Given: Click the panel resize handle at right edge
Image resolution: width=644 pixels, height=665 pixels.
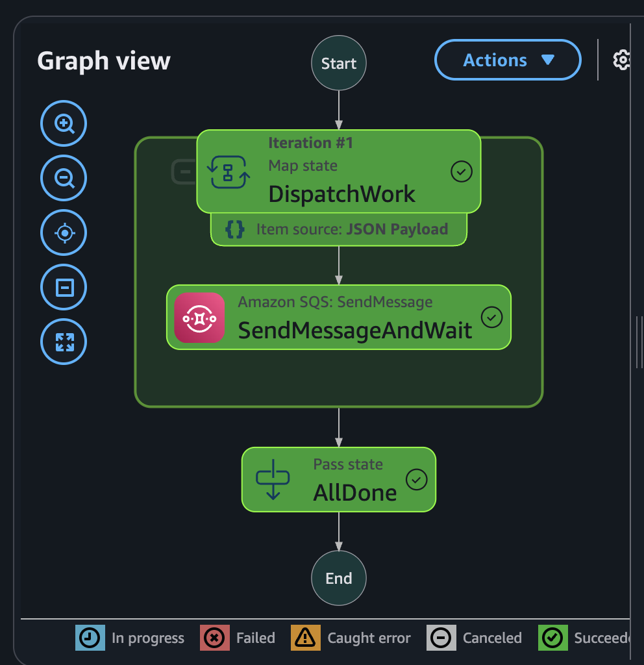Looking at the screenshot, I should (639, 342).
